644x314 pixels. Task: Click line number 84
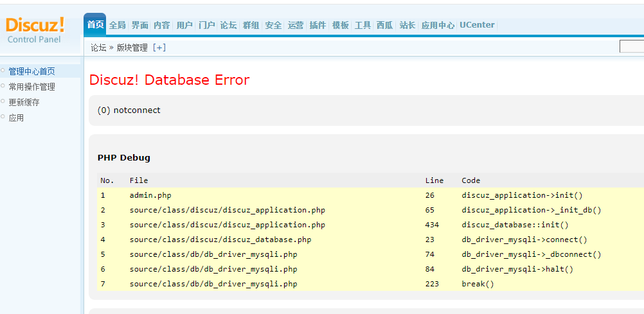430,269
